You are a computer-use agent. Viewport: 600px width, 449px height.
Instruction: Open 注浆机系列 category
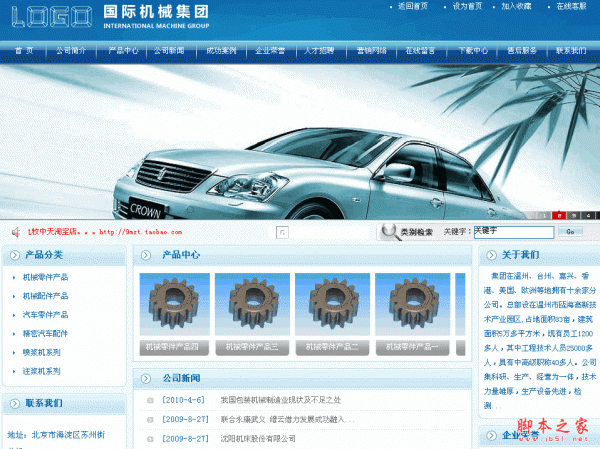[41, 371]
